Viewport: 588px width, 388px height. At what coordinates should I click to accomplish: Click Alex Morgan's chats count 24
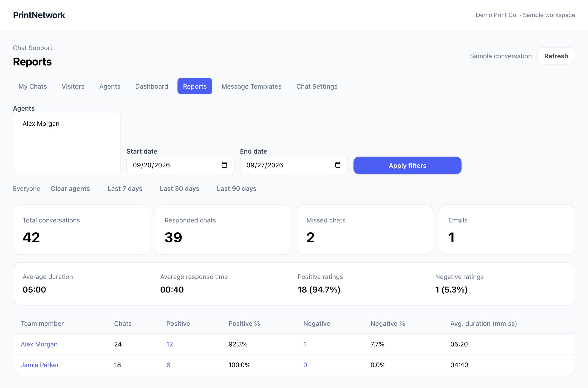tap(118, 344)
